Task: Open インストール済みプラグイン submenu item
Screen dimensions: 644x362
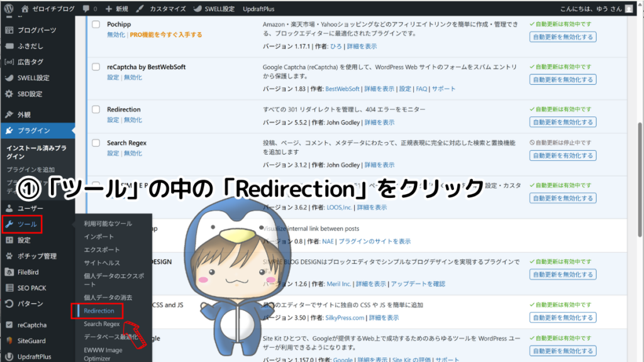Action: [x=36, y=152]
